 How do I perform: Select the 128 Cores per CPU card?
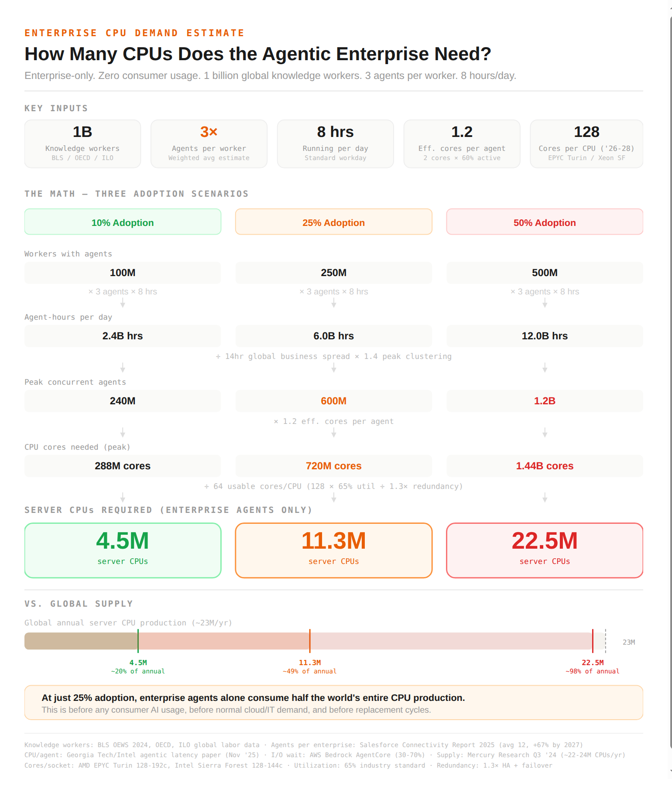tap(586, 144)
